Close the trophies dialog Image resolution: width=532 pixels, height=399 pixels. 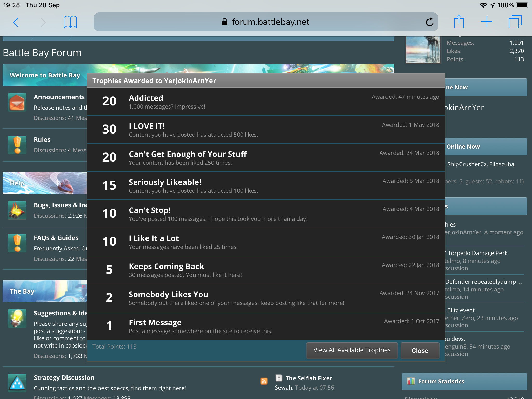(x=420, y=350)
